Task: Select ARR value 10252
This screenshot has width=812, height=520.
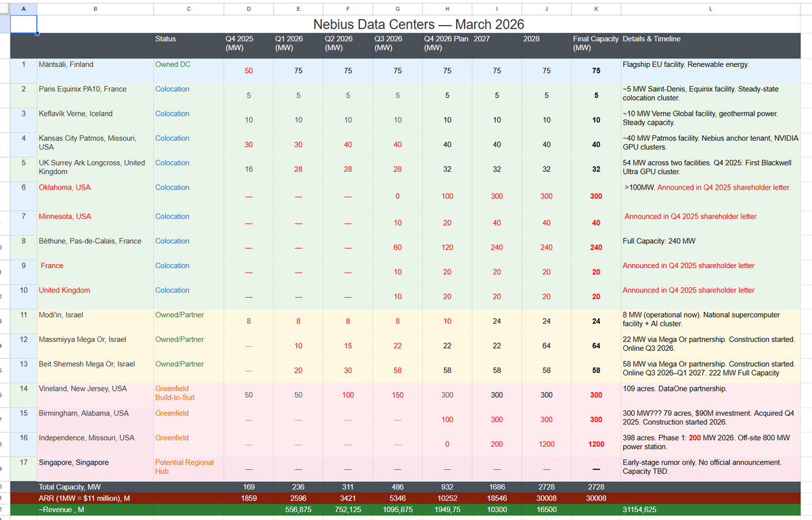Action: (x=447, y=498)
